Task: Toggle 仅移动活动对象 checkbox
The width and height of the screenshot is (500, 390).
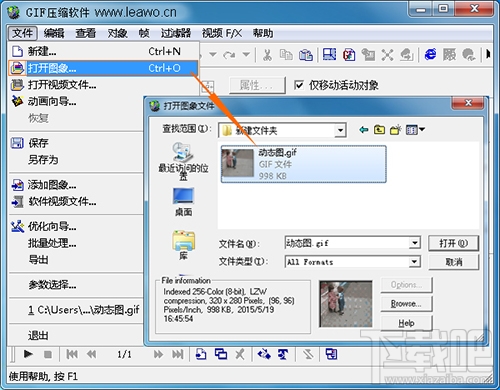Action: (x=299, y=85)
